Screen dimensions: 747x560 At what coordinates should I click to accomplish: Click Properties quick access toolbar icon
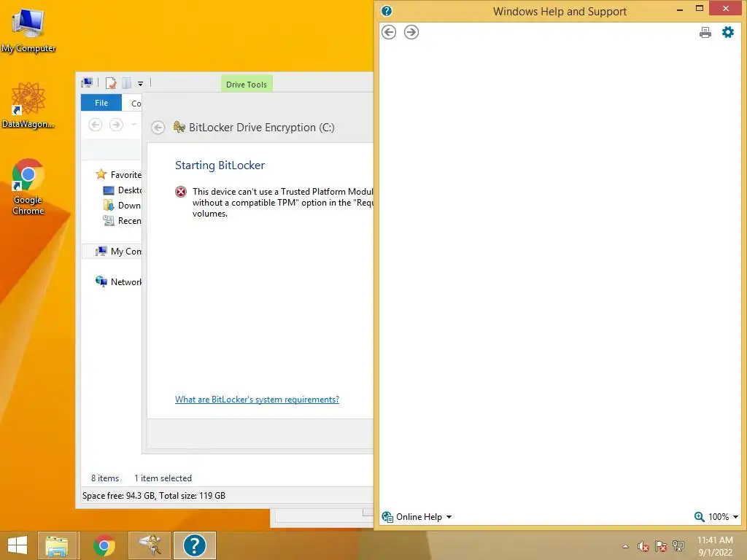(111, 83)
